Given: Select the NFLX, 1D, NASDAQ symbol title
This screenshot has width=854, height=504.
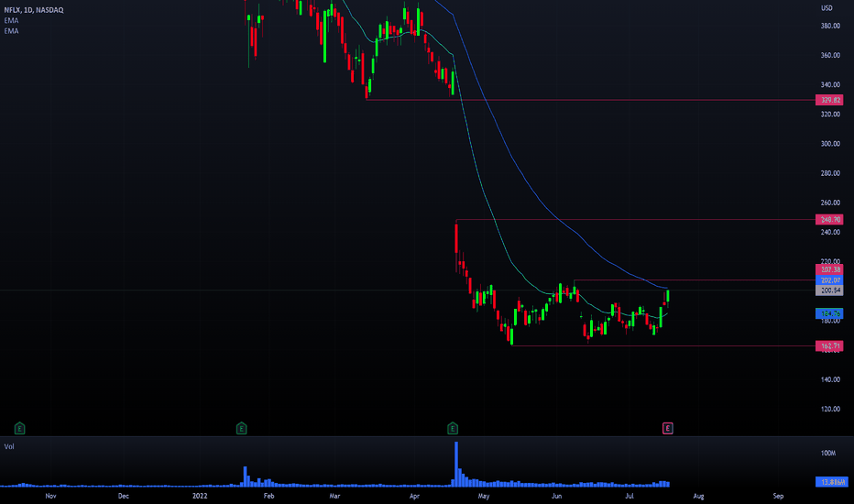Looking at the screenshot, I should 34,10.
